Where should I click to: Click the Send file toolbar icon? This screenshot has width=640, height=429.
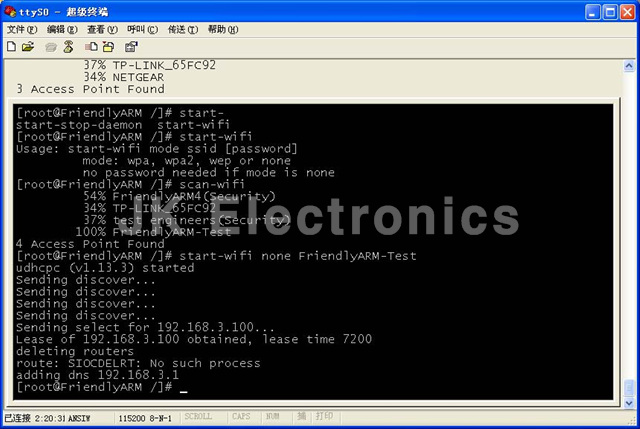click(x=91, y=46)
